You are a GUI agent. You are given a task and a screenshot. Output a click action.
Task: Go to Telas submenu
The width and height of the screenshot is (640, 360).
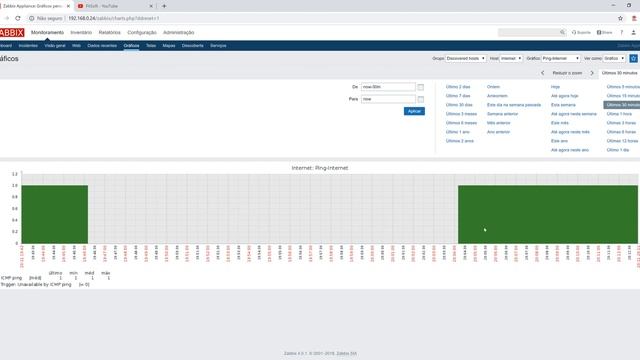(x=151, y=46)
